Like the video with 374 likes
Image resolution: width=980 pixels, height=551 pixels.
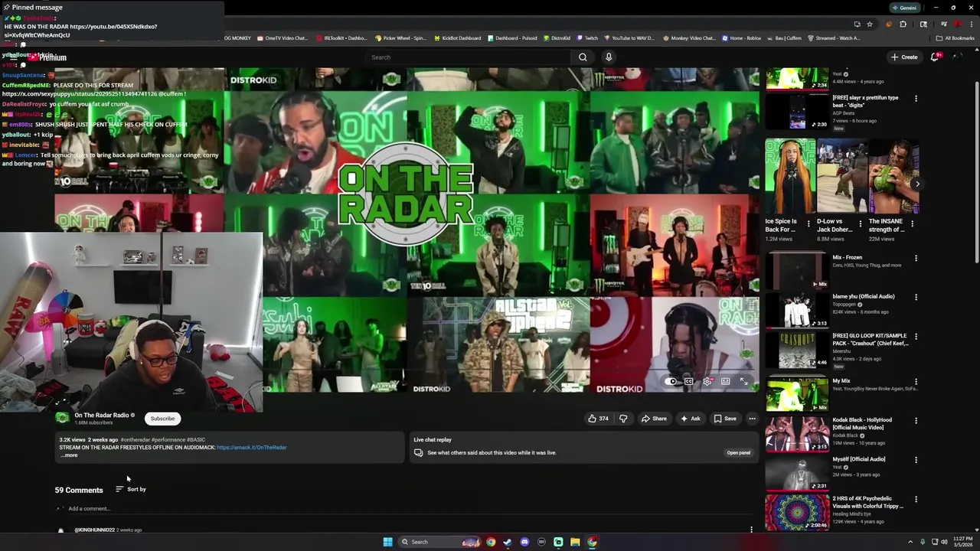point(597,419)
